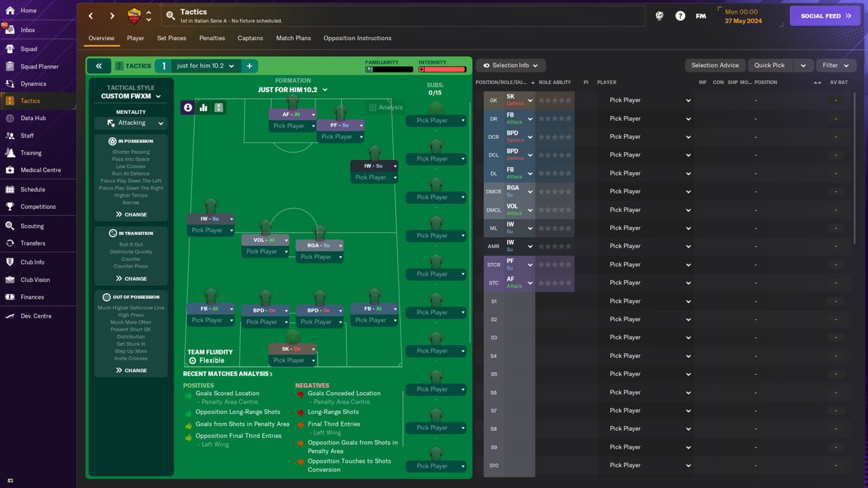Add a new tactic slot with plus
The height and width of the screenshot is (488, 868).
(x=249, y=66)
